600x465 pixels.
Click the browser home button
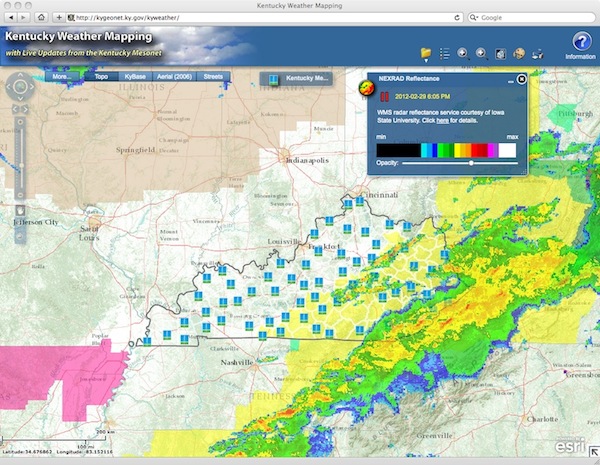41,18
